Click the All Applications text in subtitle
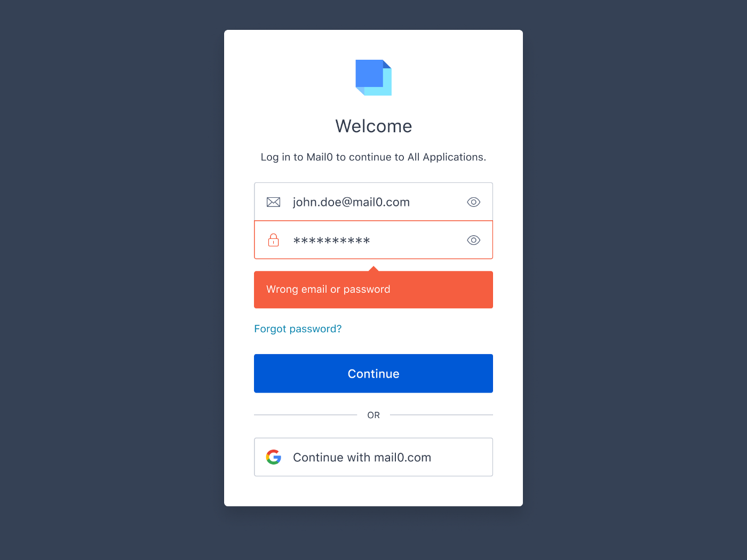 [x=447, y=157]
